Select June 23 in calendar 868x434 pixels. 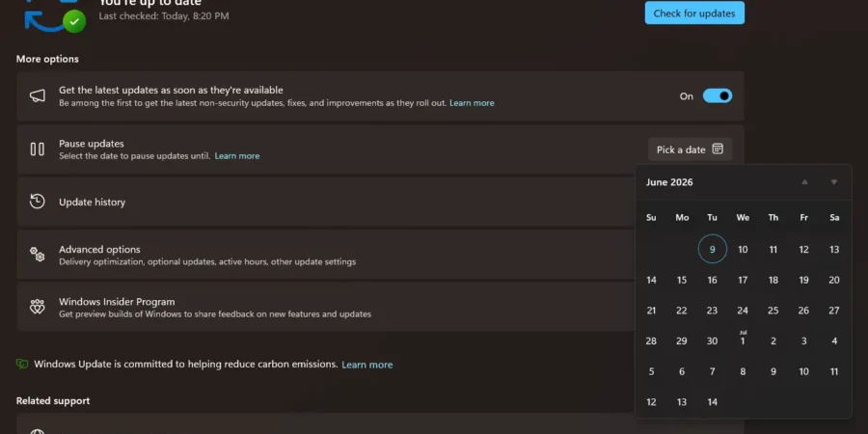tap(713, 311)
